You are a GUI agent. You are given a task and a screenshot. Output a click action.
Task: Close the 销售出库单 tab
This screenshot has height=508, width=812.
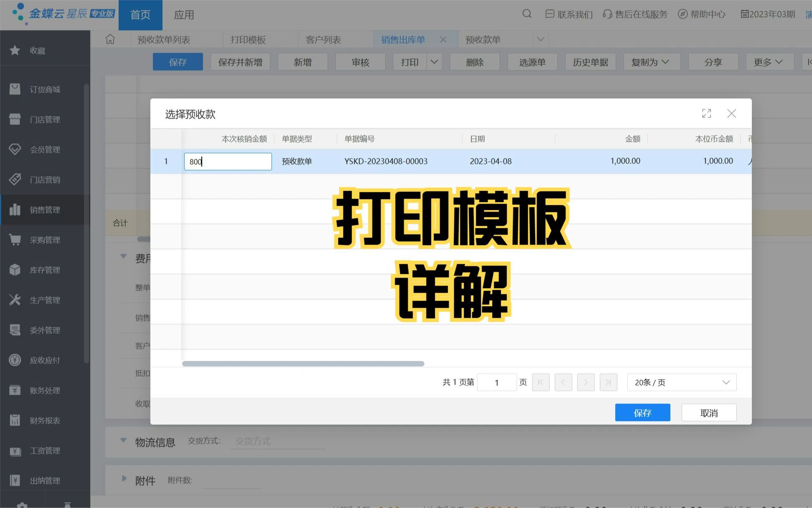pyautogui.click(x=443, y=39)
